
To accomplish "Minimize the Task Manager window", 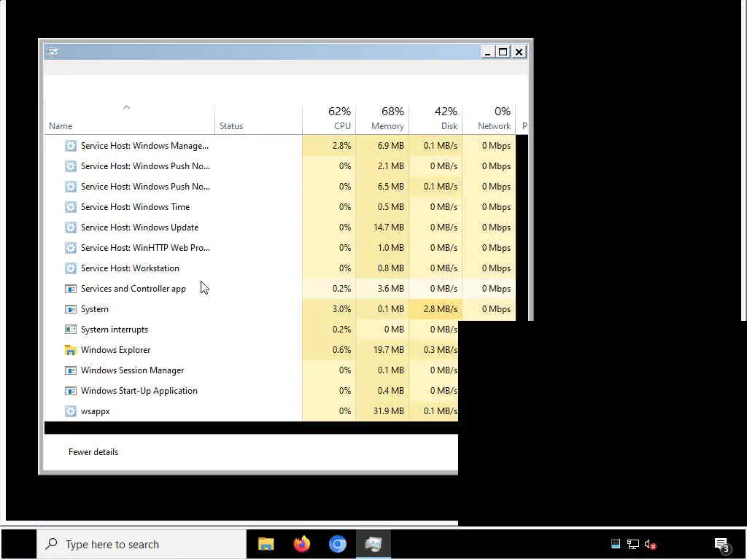I will (x=487, y=52).
